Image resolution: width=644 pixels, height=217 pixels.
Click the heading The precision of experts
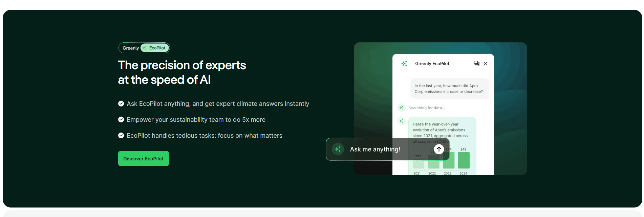(x=182, y=72)
